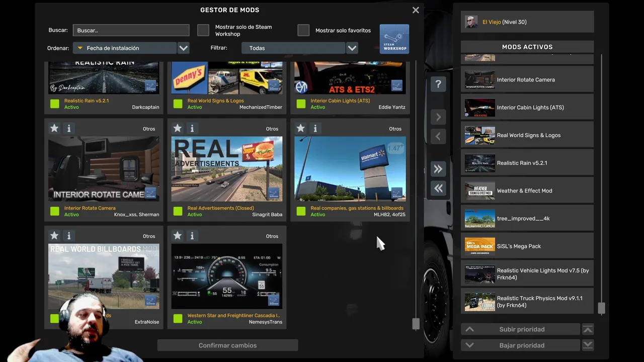
Task: Move mod to bottom priority double-down arrow
Action: pos(588,345)
